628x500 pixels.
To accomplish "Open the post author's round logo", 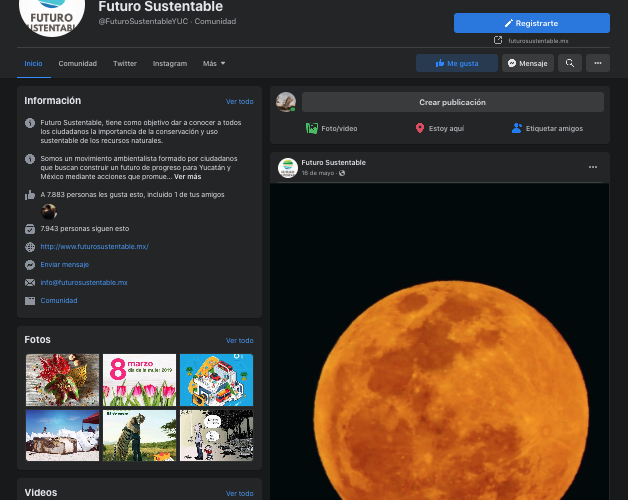I will [x=288, y=168].
